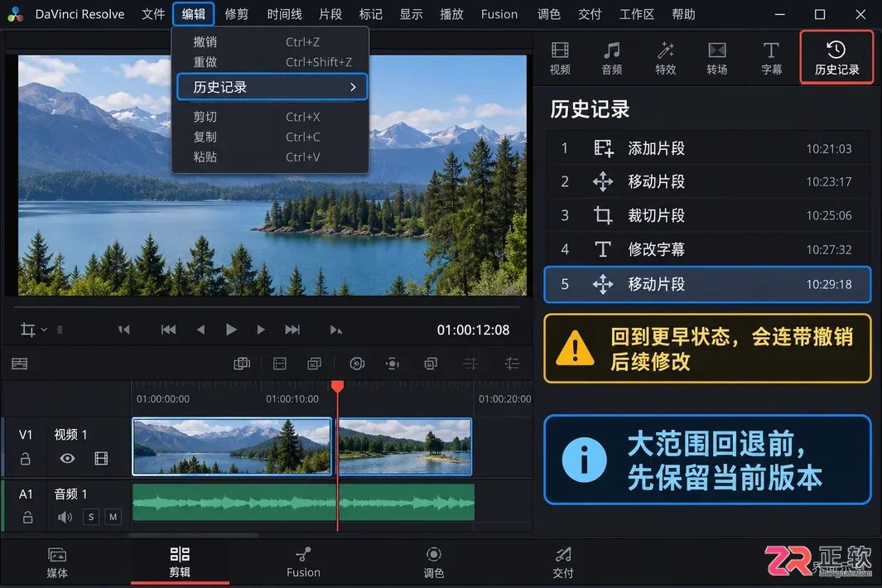
Task: Open the 修剪 menu
Action: pyautogui.click(x=236, y=14)
